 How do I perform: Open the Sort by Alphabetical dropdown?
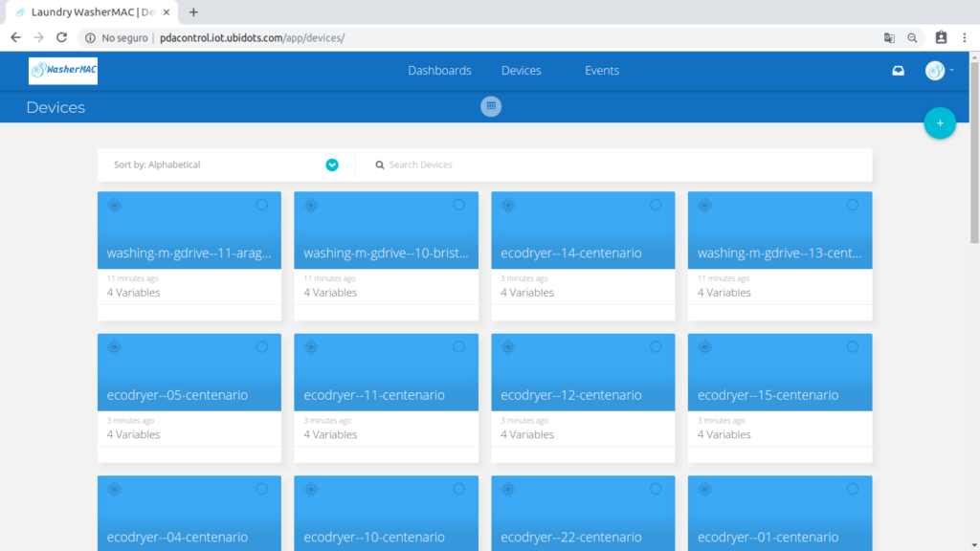click(226, 165)
